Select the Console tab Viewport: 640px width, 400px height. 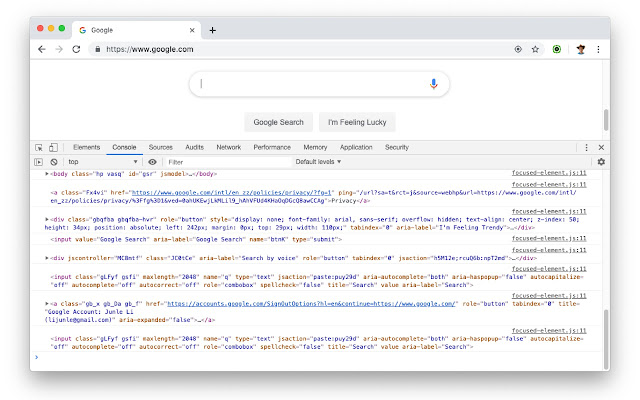[124, 147]
